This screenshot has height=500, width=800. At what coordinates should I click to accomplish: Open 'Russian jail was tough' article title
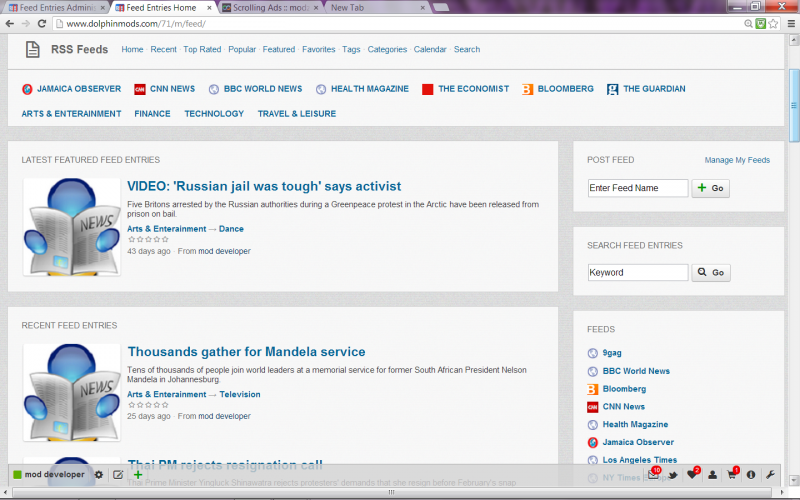264,186
